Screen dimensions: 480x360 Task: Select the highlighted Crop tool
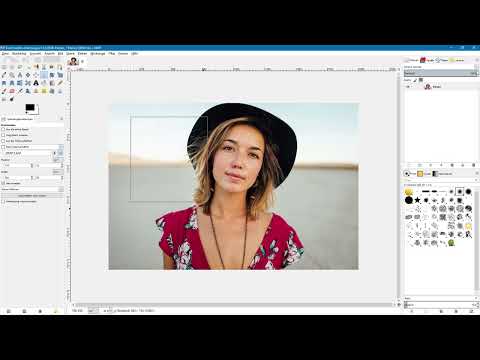(x=44, y=75)
